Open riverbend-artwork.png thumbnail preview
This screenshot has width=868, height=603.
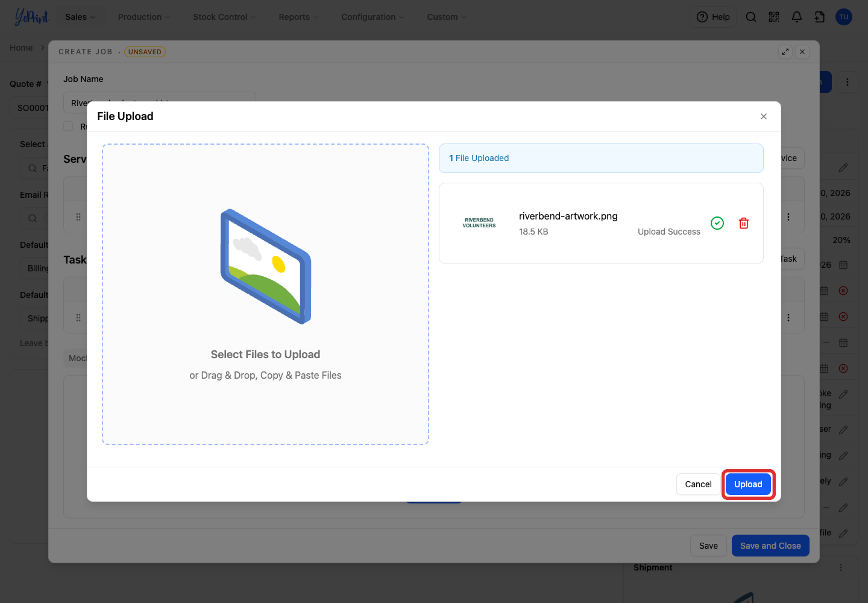479,223
